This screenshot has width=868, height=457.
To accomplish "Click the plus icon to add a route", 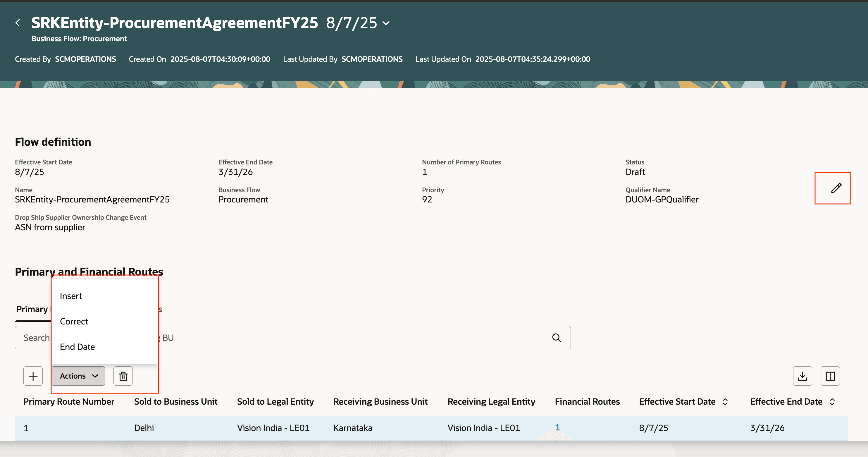I will 33,376.
